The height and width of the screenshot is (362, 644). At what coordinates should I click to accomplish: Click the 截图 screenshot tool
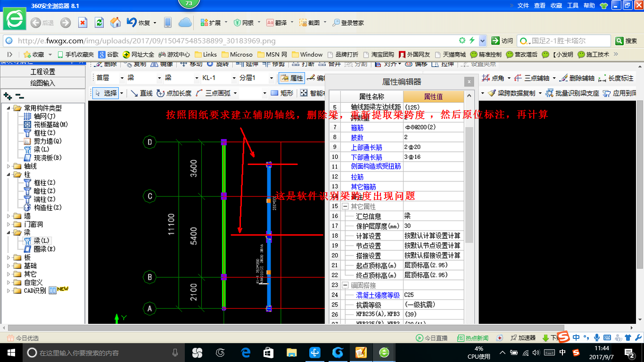(310, 23)
